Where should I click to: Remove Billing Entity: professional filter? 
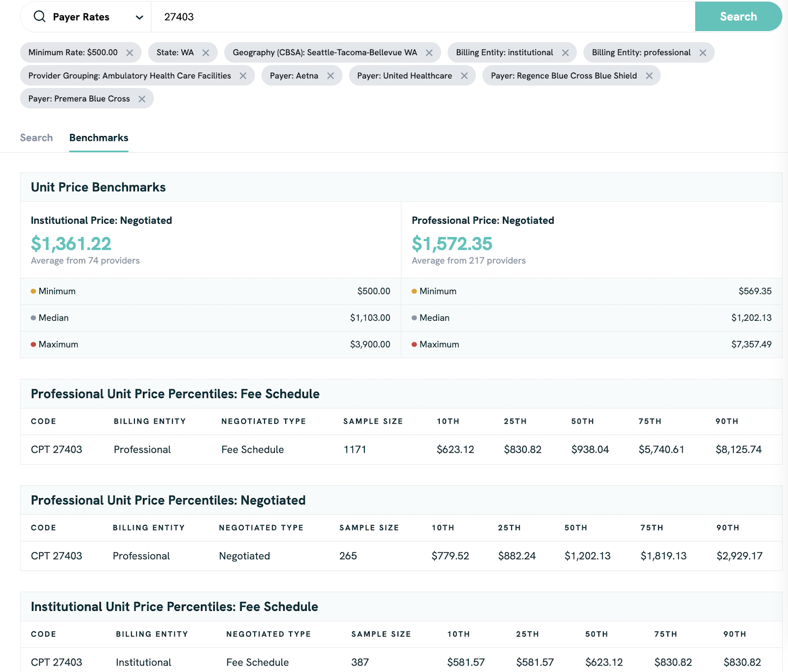(x=703, y=53)
